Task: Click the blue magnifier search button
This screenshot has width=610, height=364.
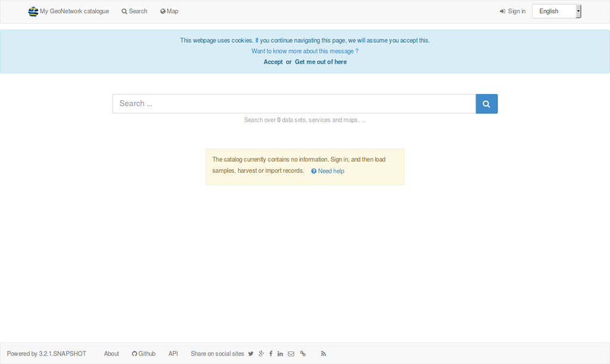Action: tap(486, 104)
